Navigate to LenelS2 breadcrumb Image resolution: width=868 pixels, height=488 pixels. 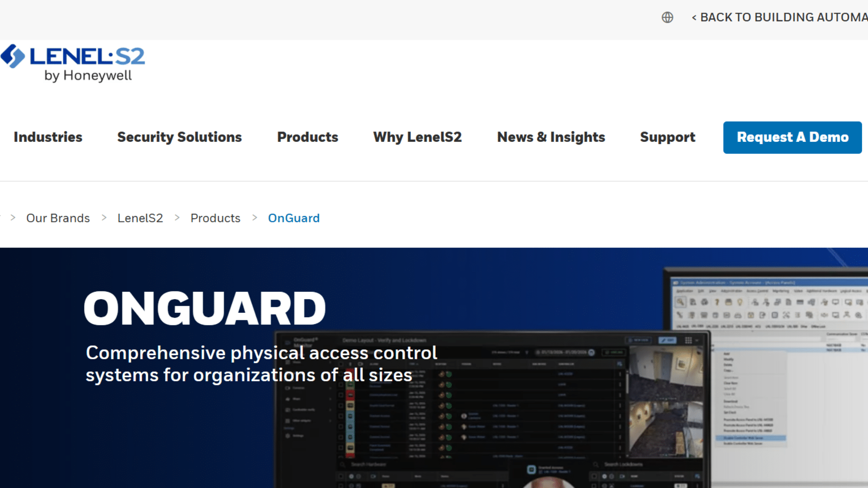tap(140, 218)
